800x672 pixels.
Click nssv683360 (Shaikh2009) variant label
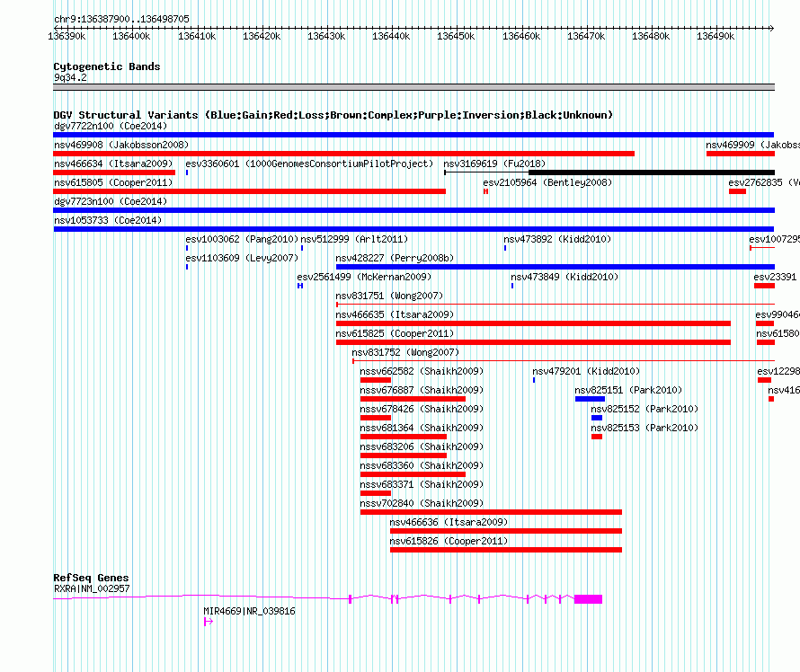click(x=422, y=465)
